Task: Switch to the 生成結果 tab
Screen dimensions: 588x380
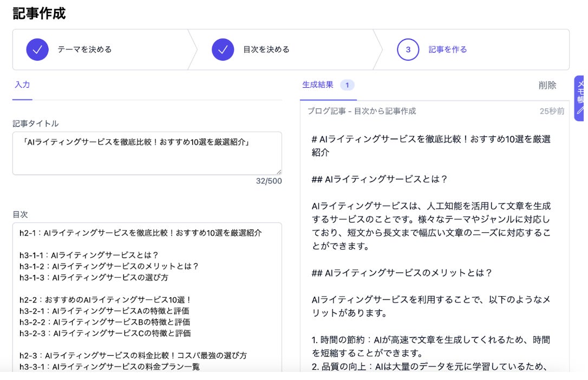Action: [318, 84]
